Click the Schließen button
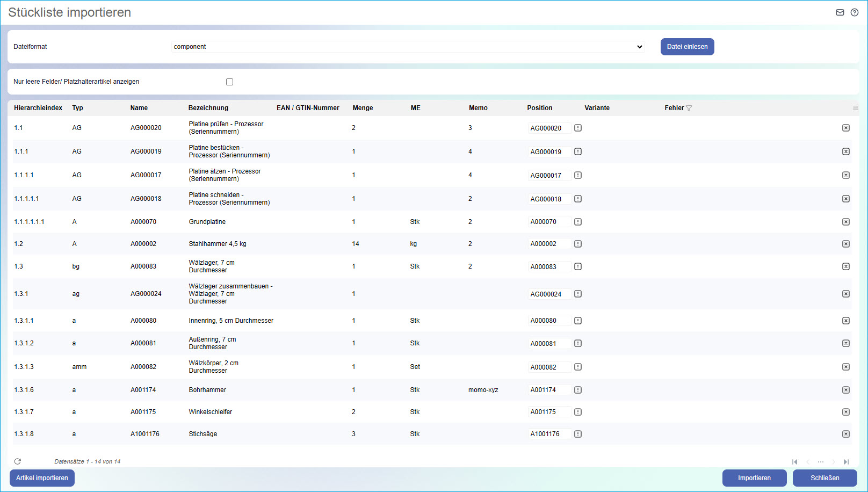Screen dimensions: 868x492 pyautogui.click(x=825, y=478)
